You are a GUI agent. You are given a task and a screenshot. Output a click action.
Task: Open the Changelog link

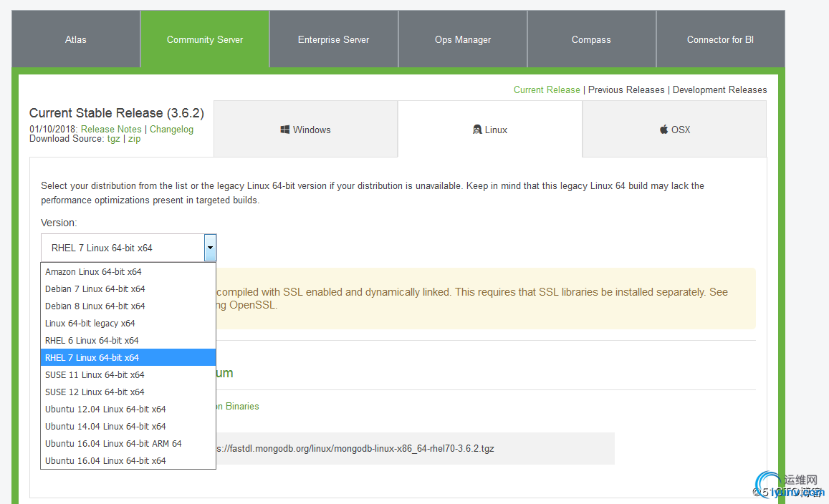tap(171, 129)
